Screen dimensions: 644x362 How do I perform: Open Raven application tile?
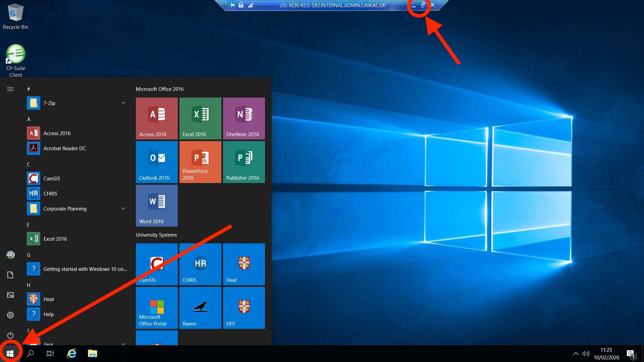coord(200,308)
